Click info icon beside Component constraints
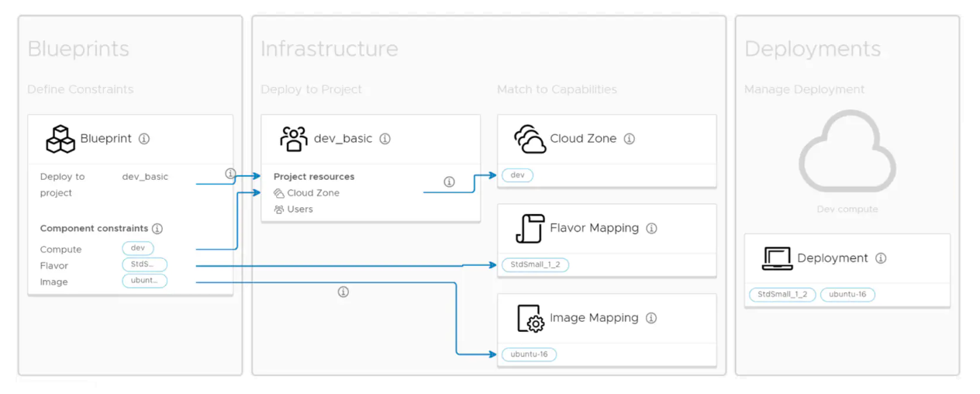 157,229
